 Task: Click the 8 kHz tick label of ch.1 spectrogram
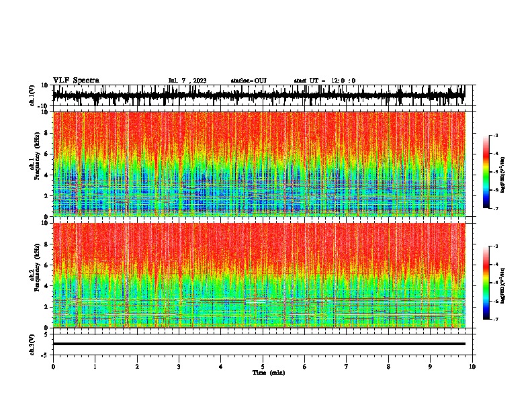(x=46, y=133)
